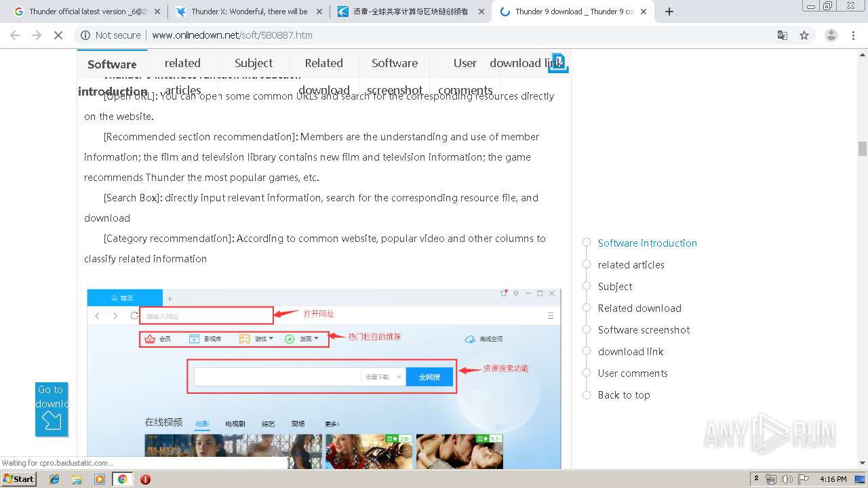Select the circle marker beside Subject
The width and height of the screenshot is (868, 488).
(587, 286)
